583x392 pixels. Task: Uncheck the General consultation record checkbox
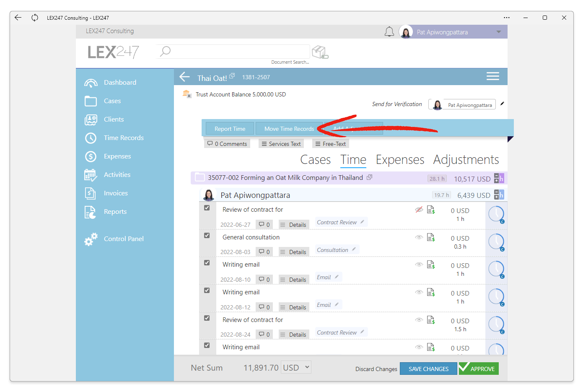(207, 236)
